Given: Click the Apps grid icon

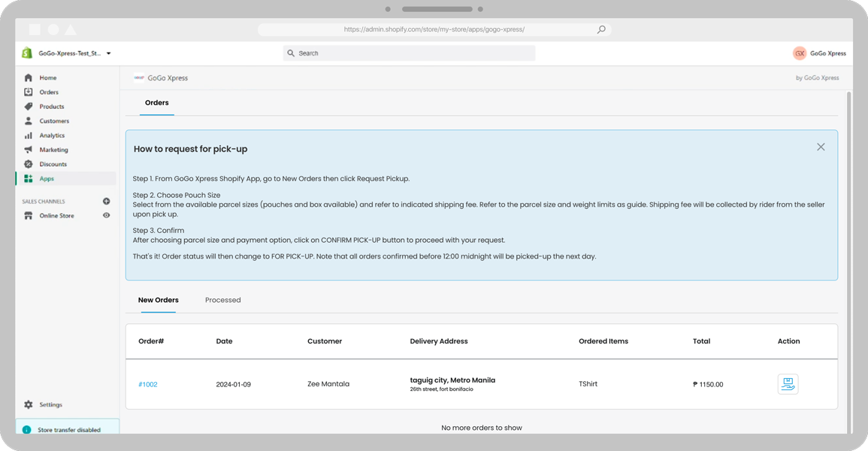Looking at the screenshot, I should [29, 179].
